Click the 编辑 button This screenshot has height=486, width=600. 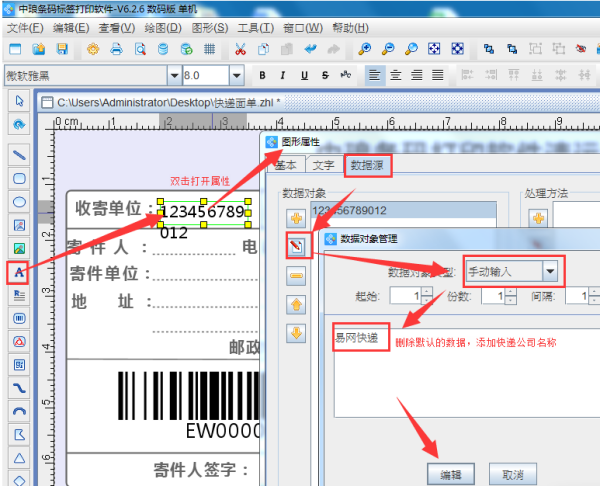coord(450,475)
